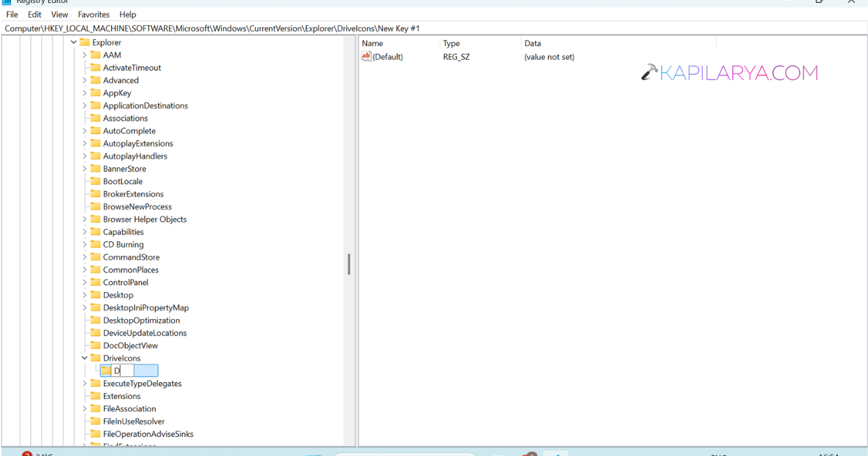Open the Edit menu
The height and width of the screenshot is (456, 868).
[35, 14]
